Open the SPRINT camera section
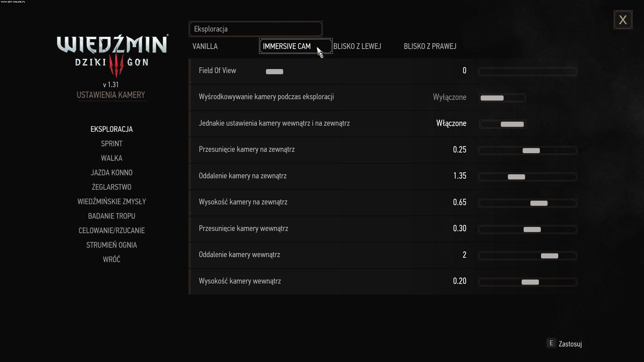The image size is (644, 362). coord(111,144)
